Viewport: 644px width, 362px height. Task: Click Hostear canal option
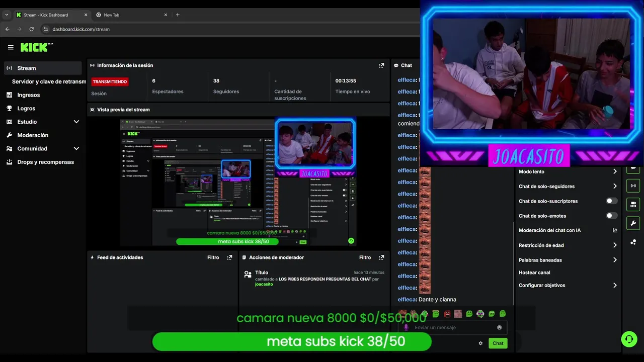pos(534,273)
